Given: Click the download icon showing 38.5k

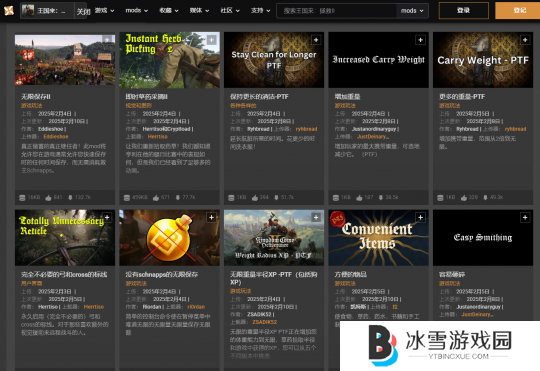Looking at the screenshot, I should coord(381,198).
